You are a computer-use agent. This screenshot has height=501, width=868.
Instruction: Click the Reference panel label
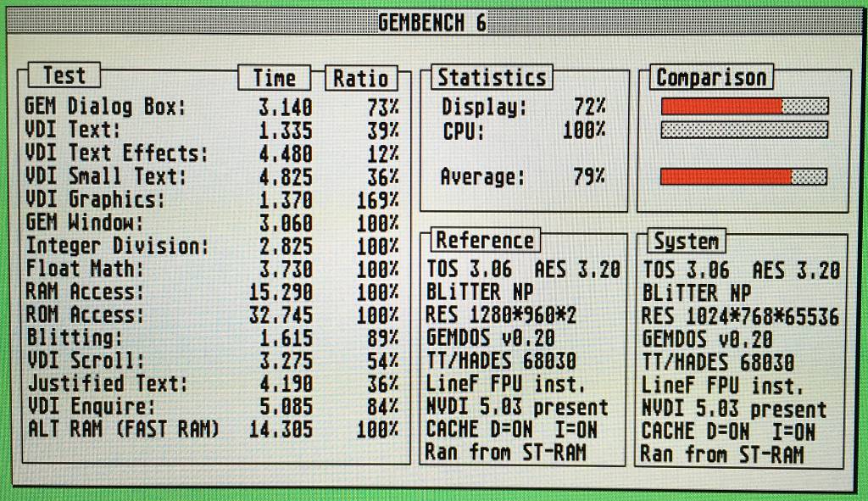(485, 240)
